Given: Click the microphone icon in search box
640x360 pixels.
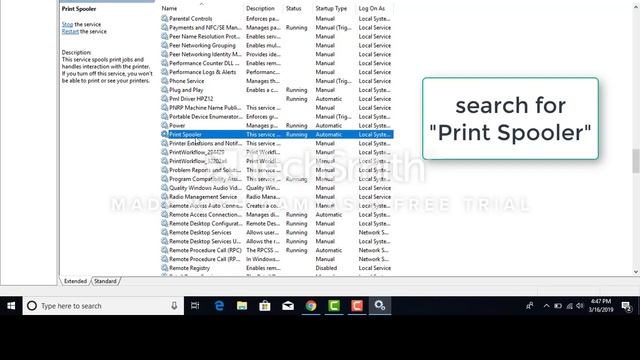Looking at the screenshot, I should 174,306.
